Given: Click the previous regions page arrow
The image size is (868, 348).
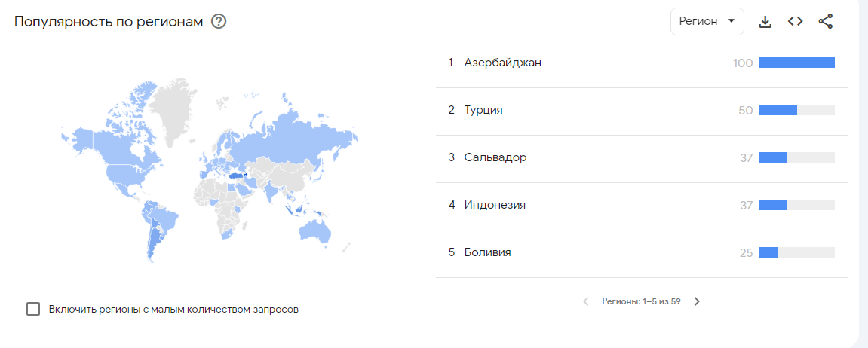Looking at the screenshot, I should tap(586, 301).
